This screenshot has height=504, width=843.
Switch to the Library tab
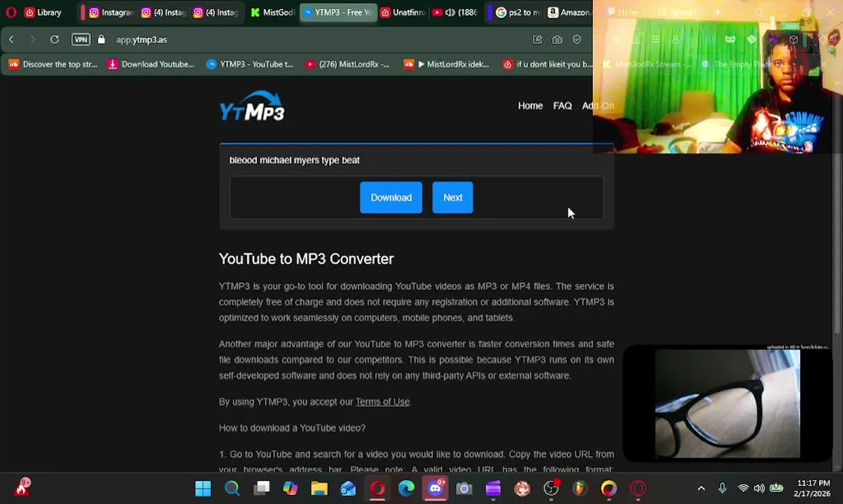click(x=43, y=13)
